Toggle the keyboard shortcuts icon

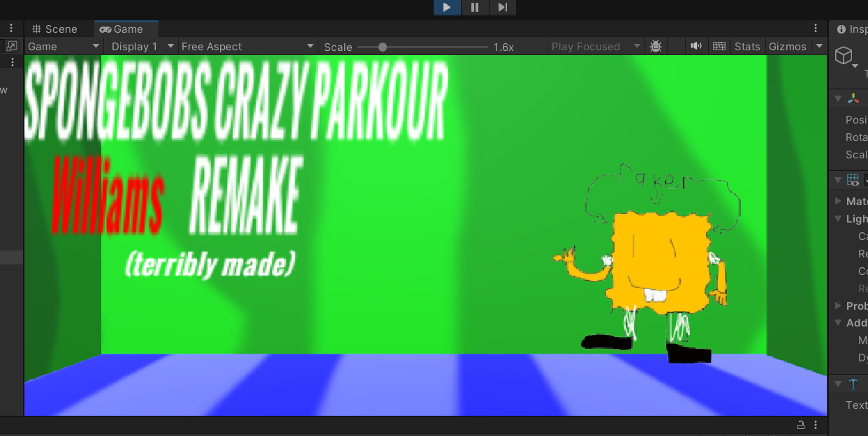coord(719,47)
